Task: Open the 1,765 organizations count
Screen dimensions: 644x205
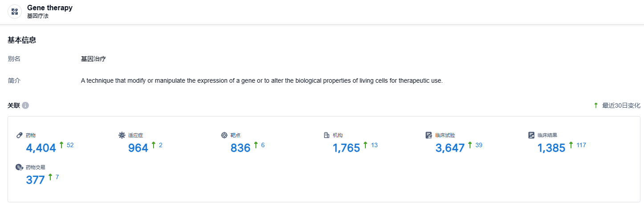Action: pyautogui.click(x=346, y=148)
